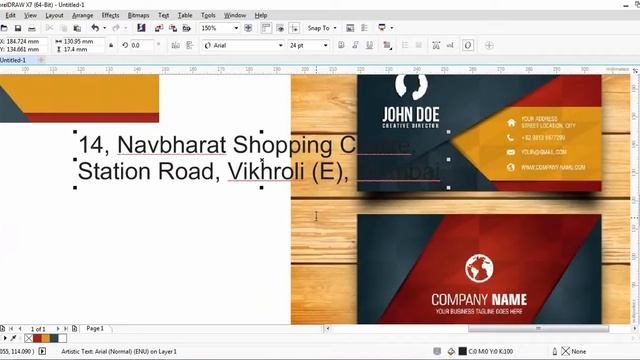Click the full-screen preview icon beside zoom
640x360 pixels.
pyautogui.click(x=248, y=28)
